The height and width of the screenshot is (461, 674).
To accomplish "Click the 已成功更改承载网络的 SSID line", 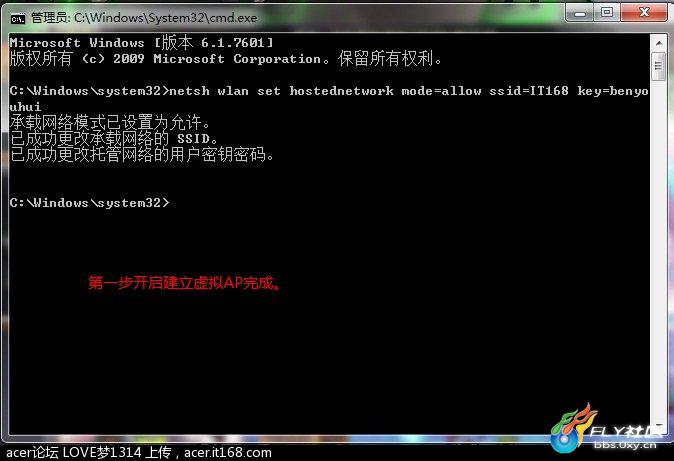I will coord(114,138).
